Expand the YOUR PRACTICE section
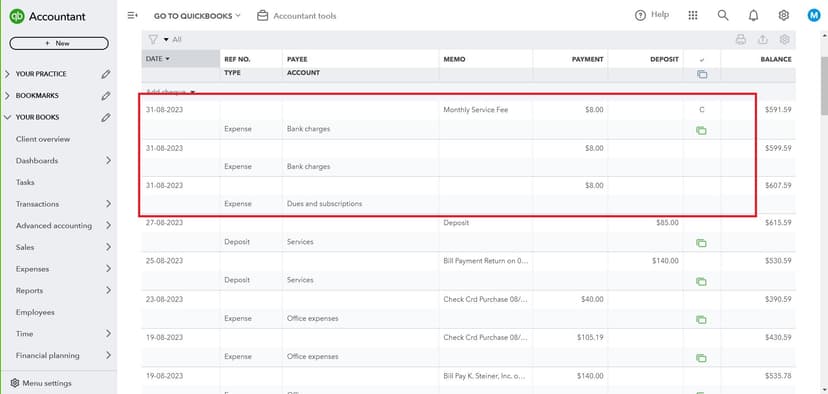The height and width of the screenshot is (394, 828). 7,74
